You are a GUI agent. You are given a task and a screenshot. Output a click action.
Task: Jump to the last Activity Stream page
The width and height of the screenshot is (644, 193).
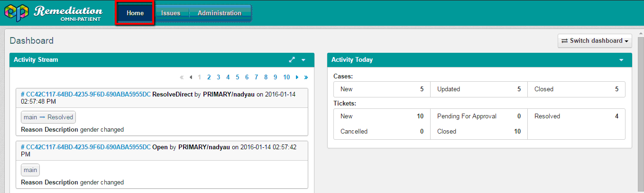[306, 77]
